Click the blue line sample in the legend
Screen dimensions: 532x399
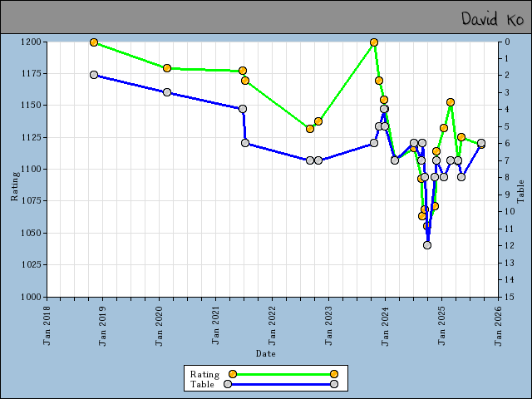click(281, 384)
